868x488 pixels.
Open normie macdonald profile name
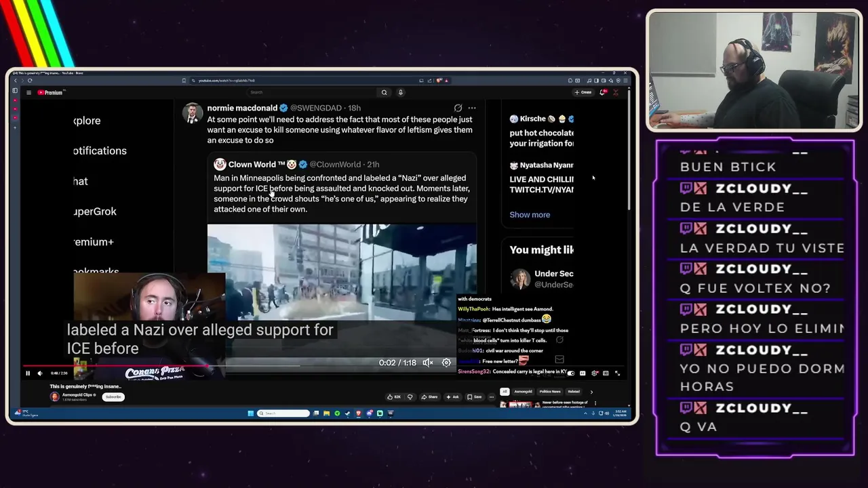point(242,108)
